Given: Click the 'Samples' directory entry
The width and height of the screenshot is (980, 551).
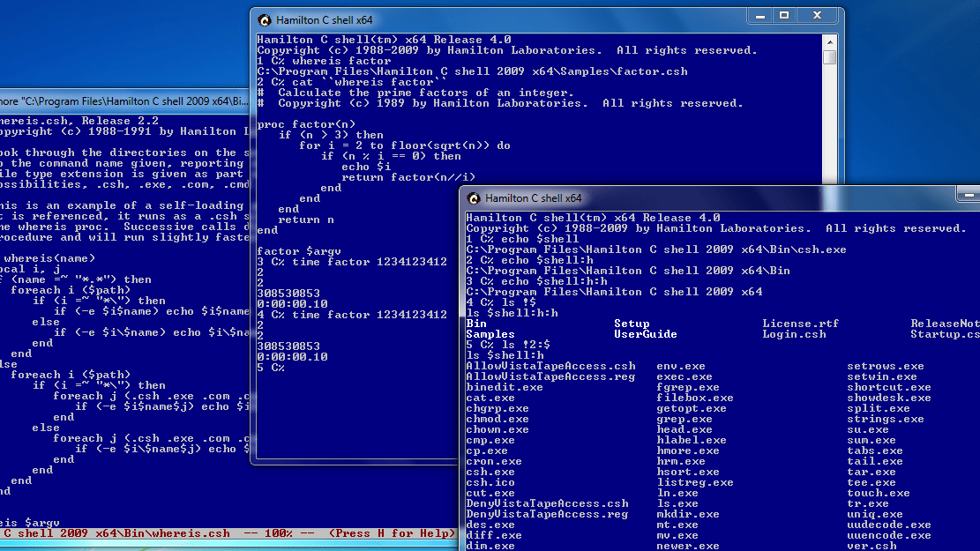Looking at the screenshot, I should pyautogui.click(x=490, y=334).
